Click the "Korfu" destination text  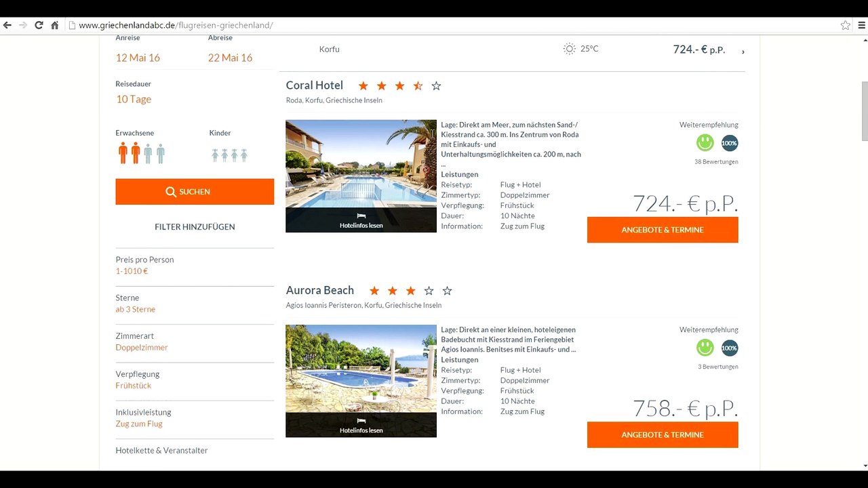pyautogui.click(x=330, y=49)
